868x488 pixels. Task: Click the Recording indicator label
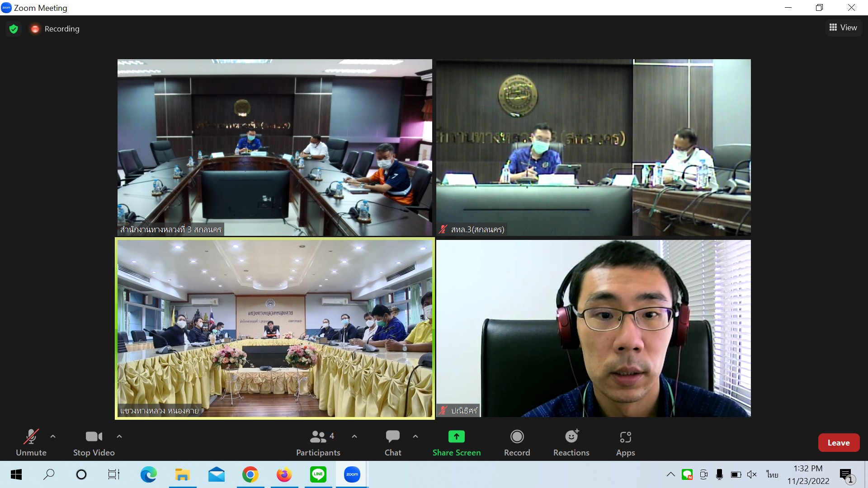click(61, 29)
